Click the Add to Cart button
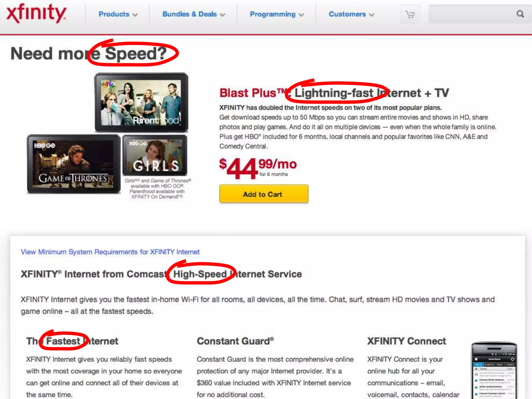 (x=264, y=194)
